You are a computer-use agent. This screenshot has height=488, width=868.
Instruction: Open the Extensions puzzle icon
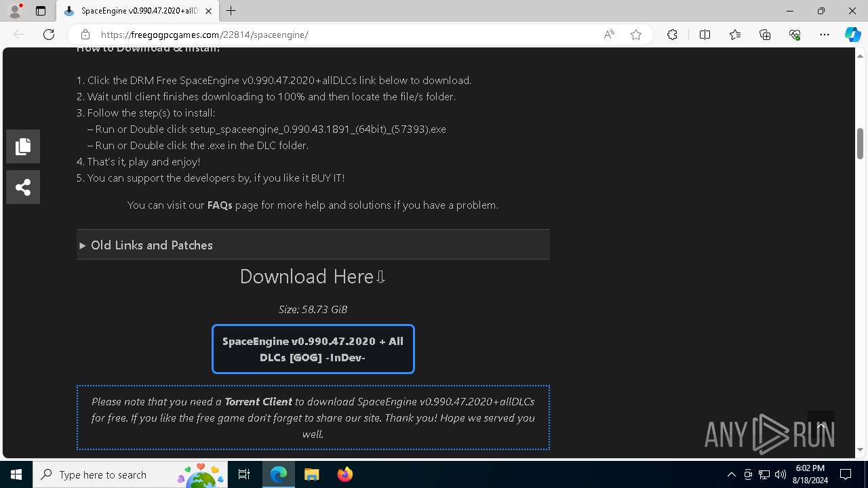click(x=672, y=35)
